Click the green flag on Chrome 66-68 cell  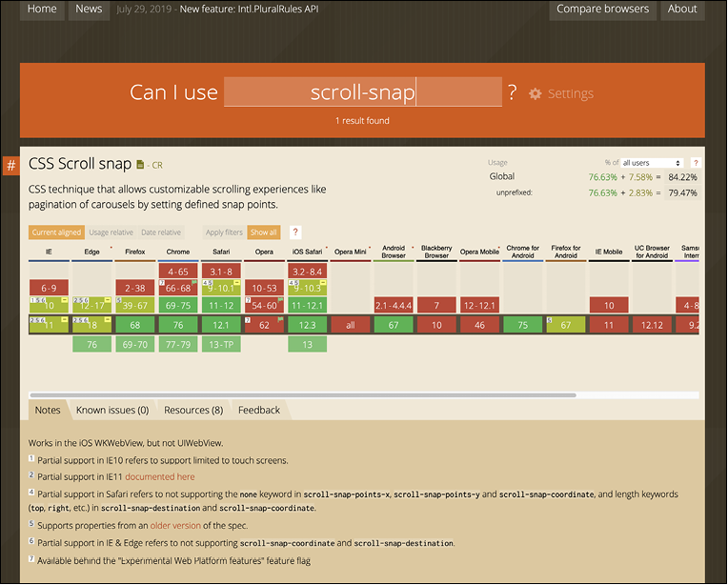192,282
